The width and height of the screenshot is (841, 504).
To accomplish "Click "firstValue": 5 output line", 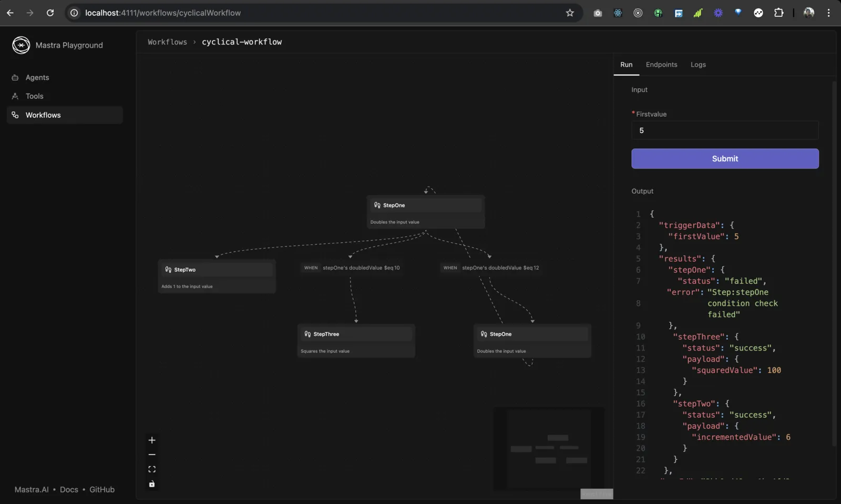I will 703,236.
